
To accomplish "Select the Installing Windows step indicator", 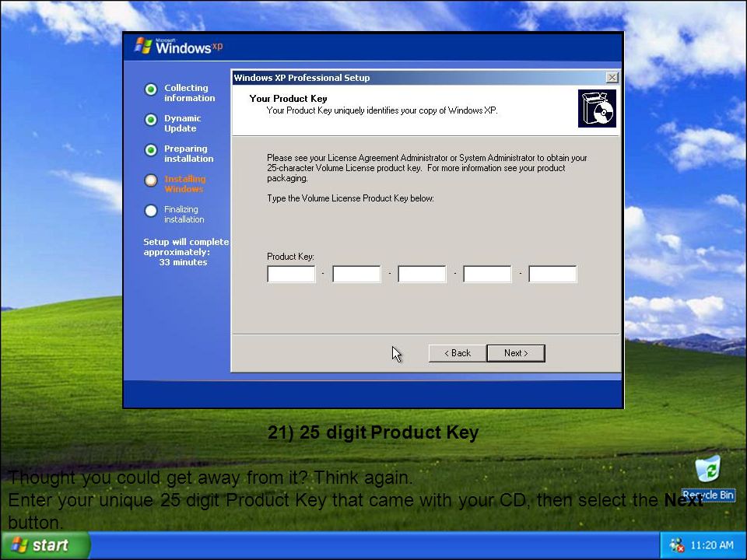I will click(x=150, y=180).
